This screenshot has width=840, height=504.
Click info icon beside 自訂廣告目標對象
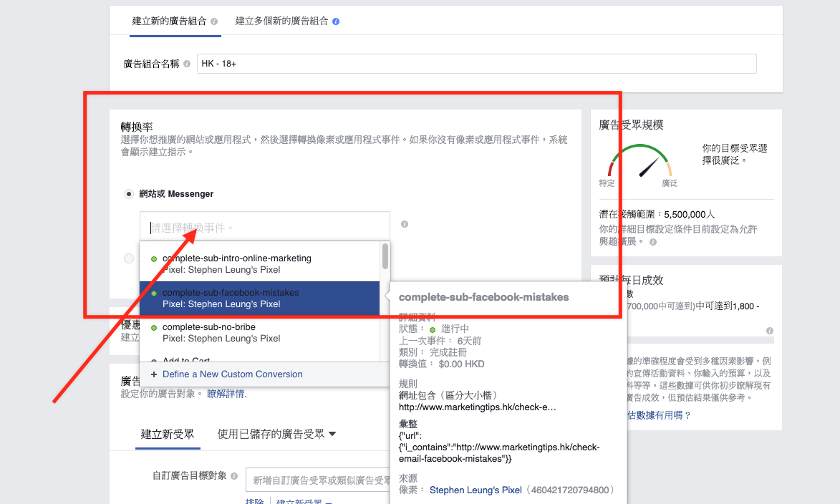pos(234,476)
